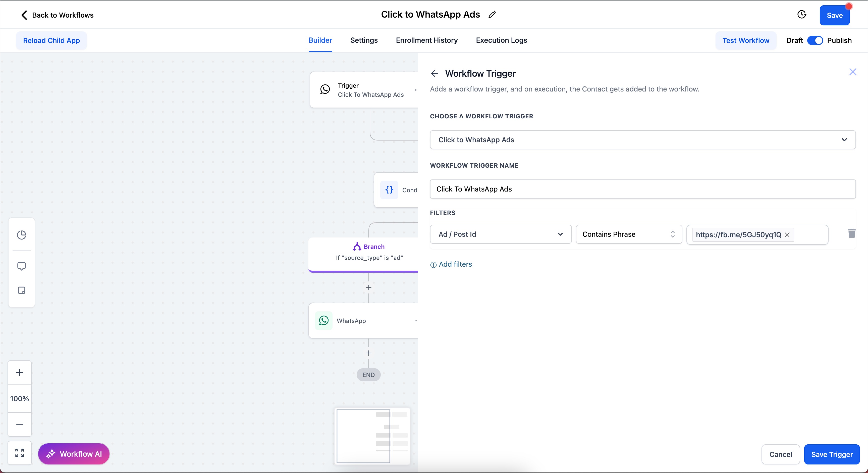Open the stats pie chart icon
Image resolution: width=868 pixels, height=473 pixels.
(x=22, y=235)
